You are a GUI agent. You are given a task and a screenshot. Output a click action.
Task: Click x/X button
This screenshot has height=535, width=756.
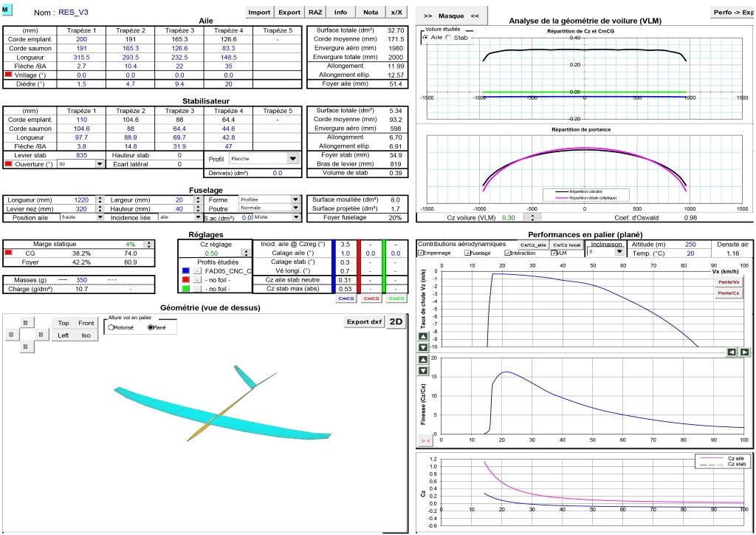pos(396,12)
